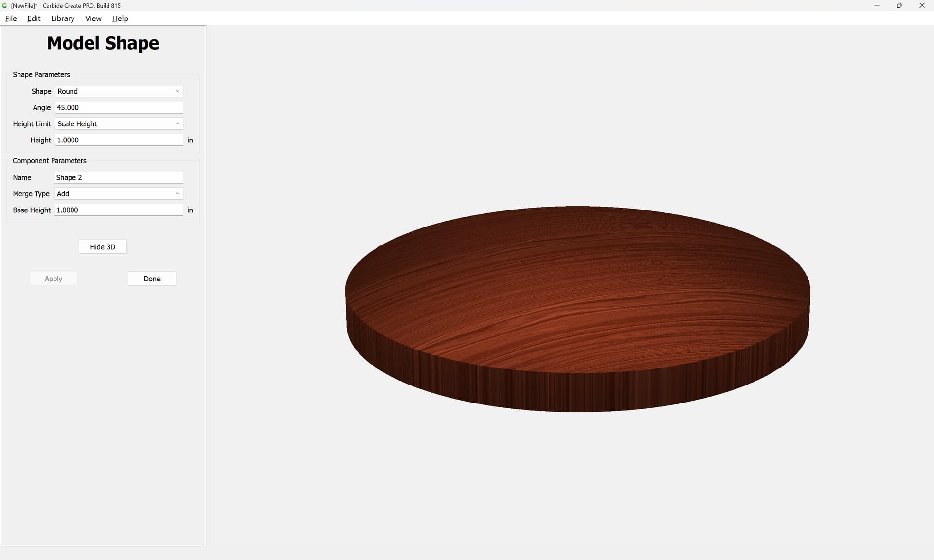Close the Carbide Create window
The width and height of the screenshot is (934, 560).
[x=922, y=5]
